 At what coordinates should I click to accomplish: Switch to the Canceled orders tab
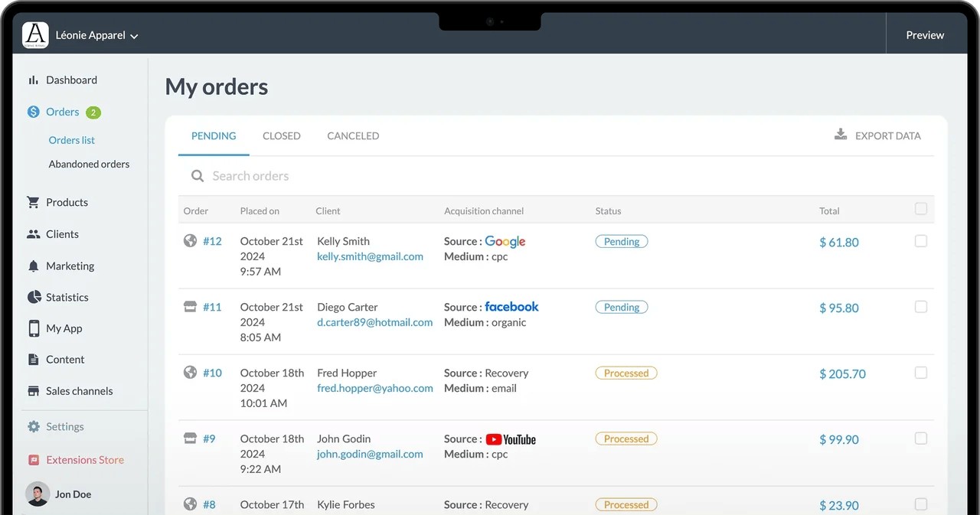tap(353, 136)
